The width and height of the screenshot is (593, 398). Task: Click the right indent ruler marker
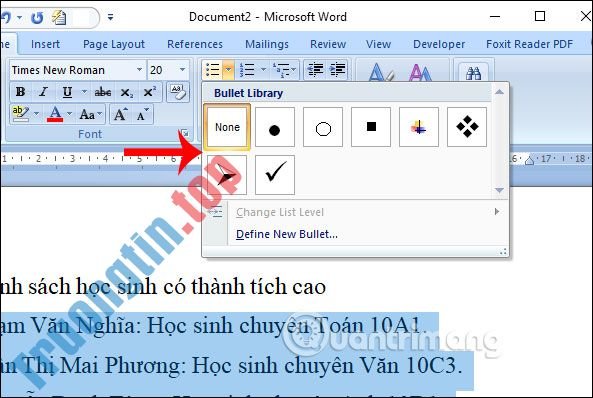point(529,161)
